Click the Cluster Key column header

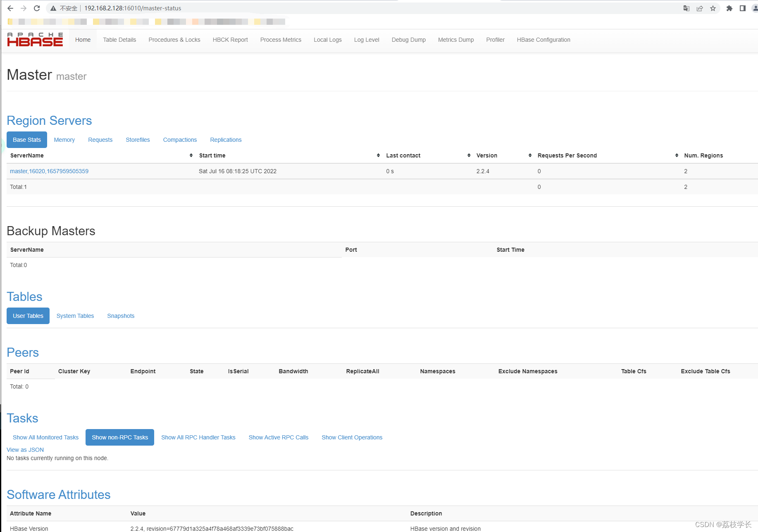(74, 371)
